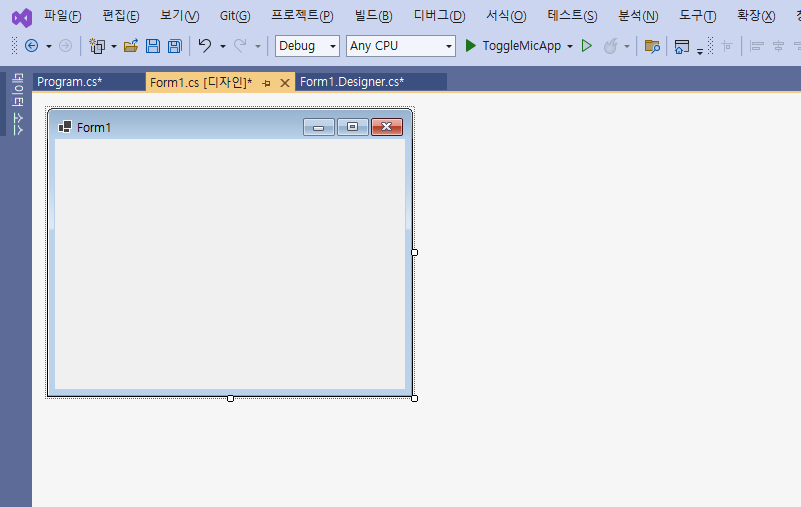Open file using the folder icon
The height and width of the screenshot is (507, 801).
click(x=131, y=46)
